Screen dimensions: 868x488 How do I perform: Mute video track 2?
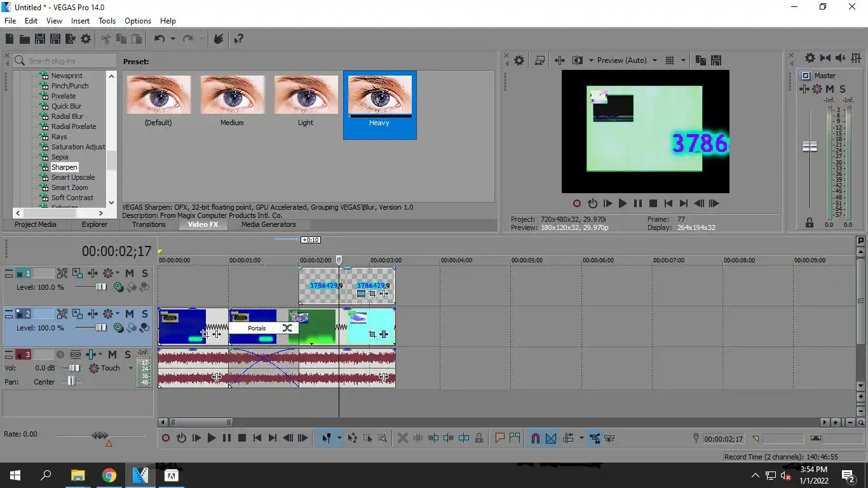[130, 314]
